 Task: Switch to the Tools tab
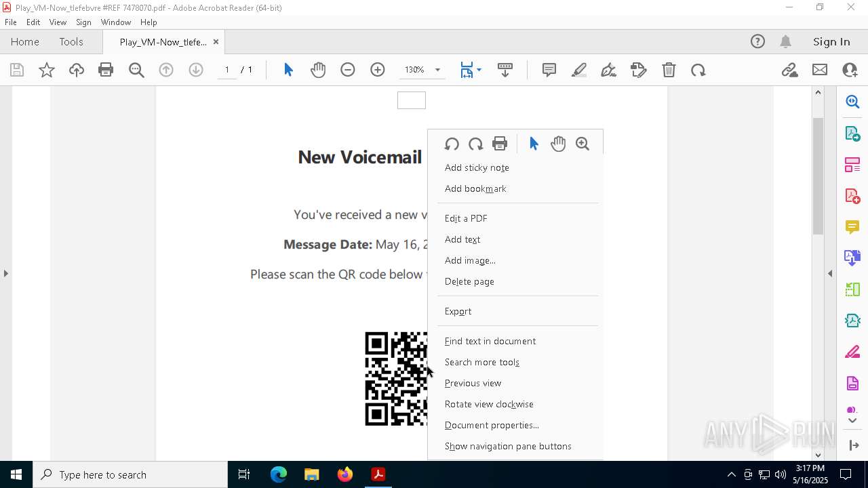[x=71, y=41]
